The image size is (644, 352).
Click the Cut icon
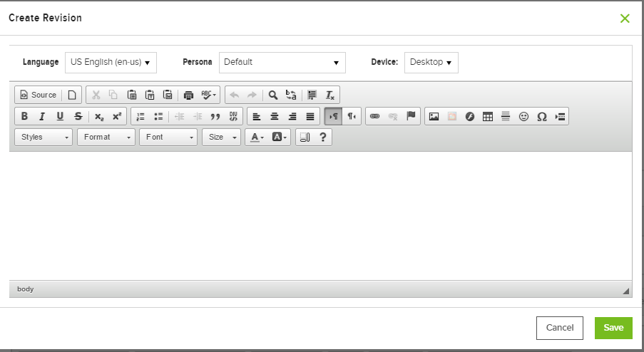click(x=96, y=95)
